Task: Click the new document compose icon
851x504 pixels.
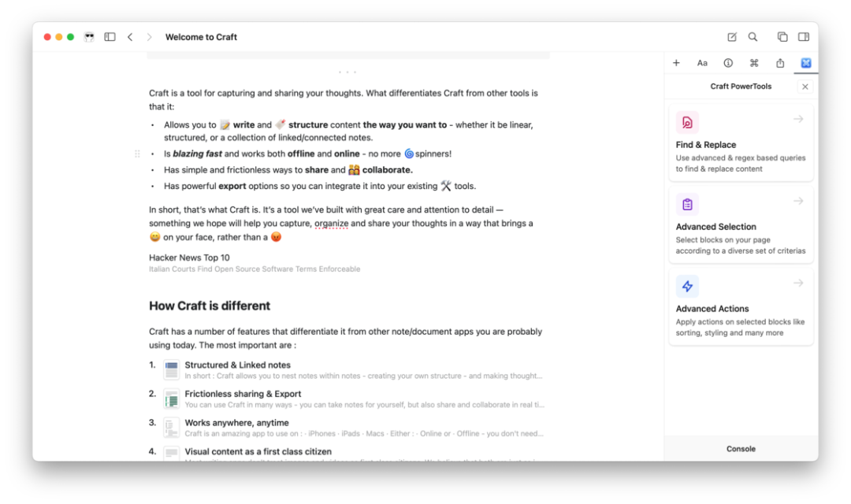Action: coord(732,37)
